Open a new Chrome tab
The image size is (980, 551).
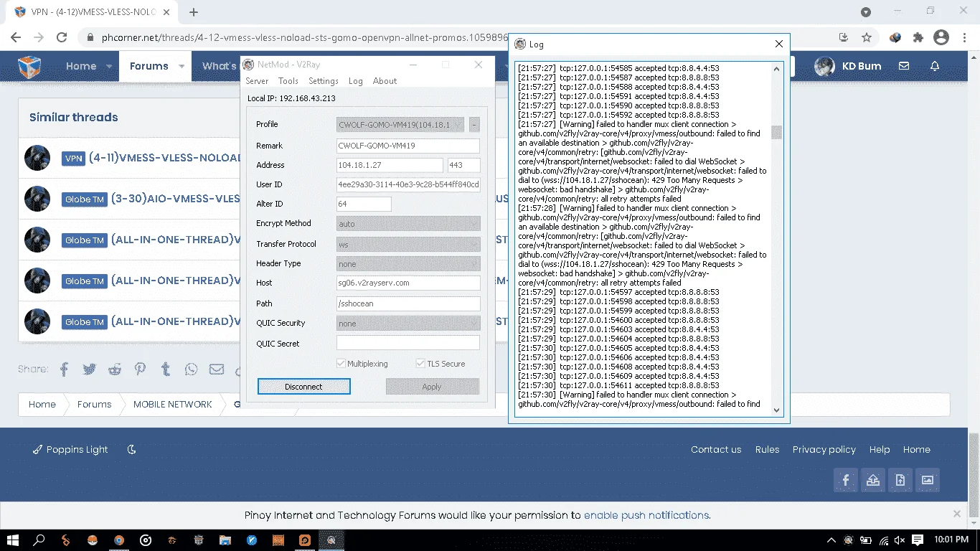point(194,12)
